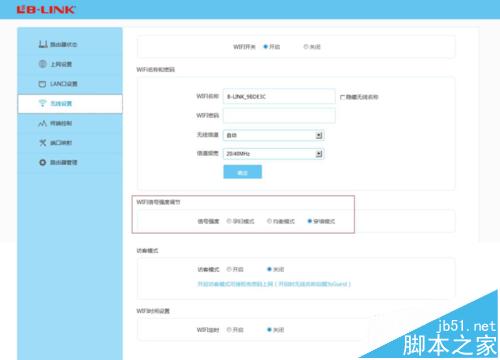
Task: Turn the WiFi switch on (开启)
Action: [266, 47]
